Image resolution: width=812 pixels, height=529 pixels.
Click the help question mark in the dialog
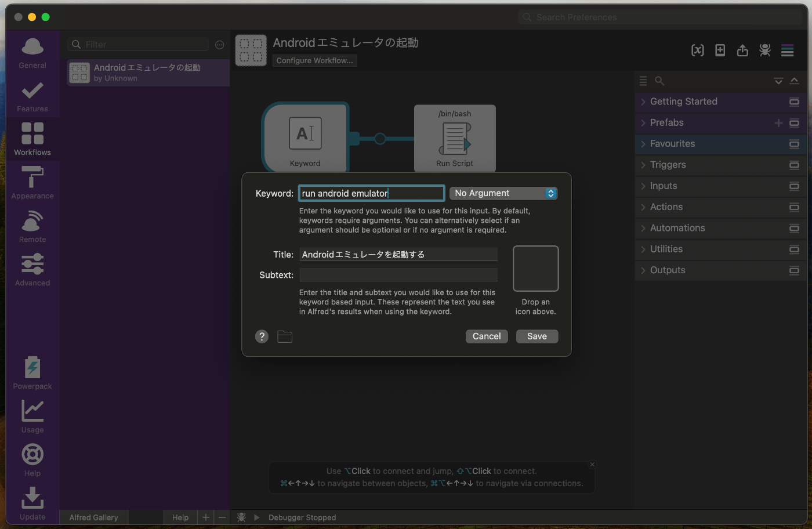pos(262,336)
